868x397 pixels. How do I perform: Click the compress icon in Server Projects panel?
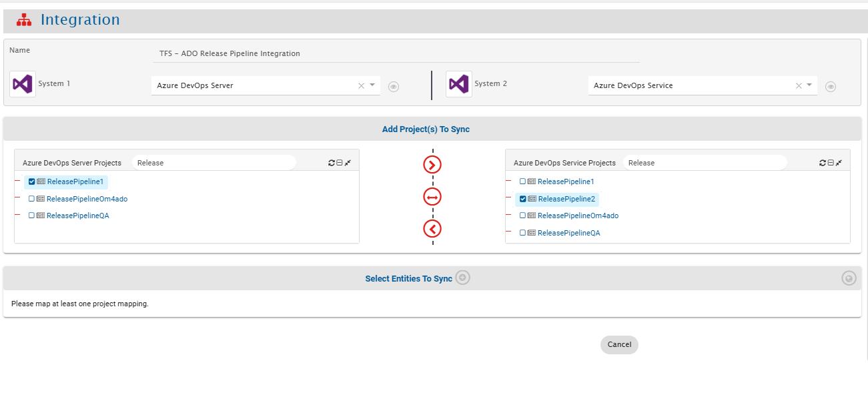pos(348,163)
